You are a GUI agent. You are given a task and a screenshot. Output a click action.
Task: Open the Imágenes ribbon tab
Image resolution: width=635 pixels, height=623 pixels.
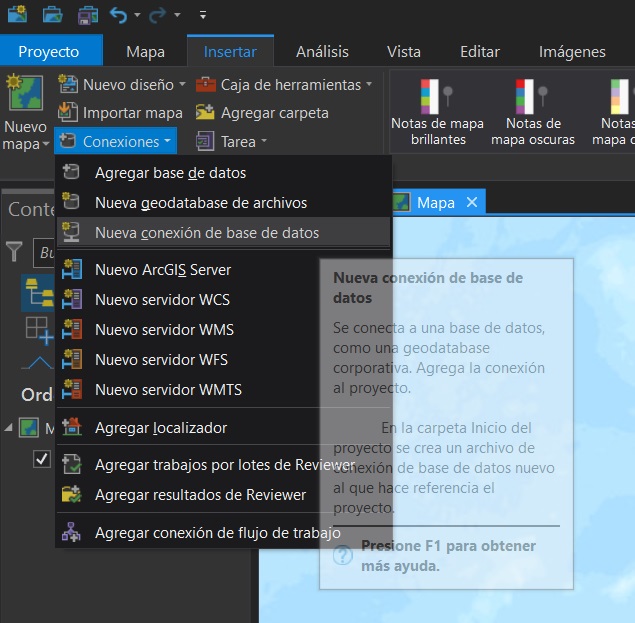point(572,52)
